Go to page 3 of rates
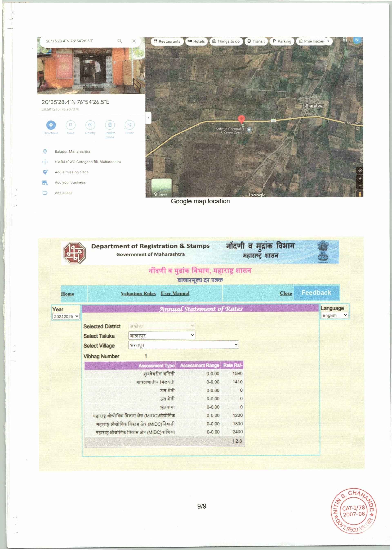Image resolution: width=392 pixels, height=550 pixels. coord(241,441)
